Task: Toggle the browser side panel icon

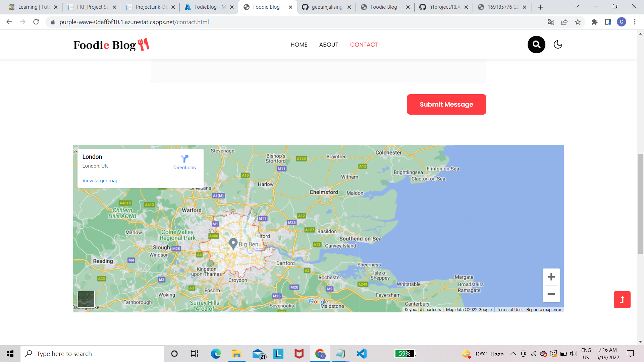Action: point(608,22)
